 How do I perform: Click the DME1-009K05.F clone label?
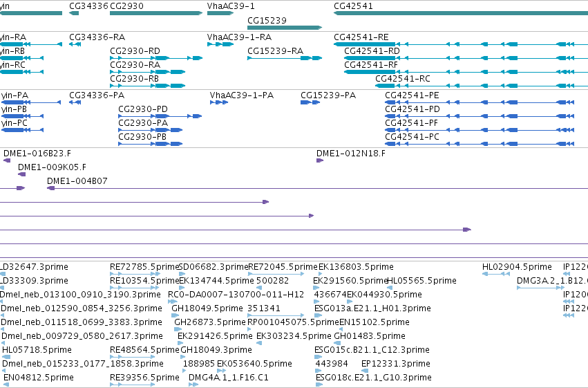point(52,167)
